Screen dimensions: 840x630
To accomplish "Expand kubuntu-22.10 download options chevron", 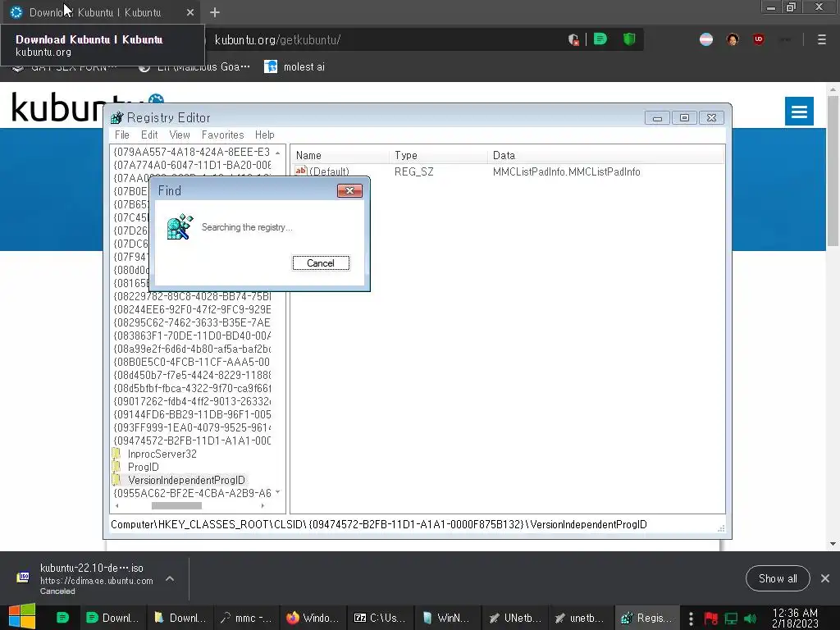I will [x=170, y=578].
